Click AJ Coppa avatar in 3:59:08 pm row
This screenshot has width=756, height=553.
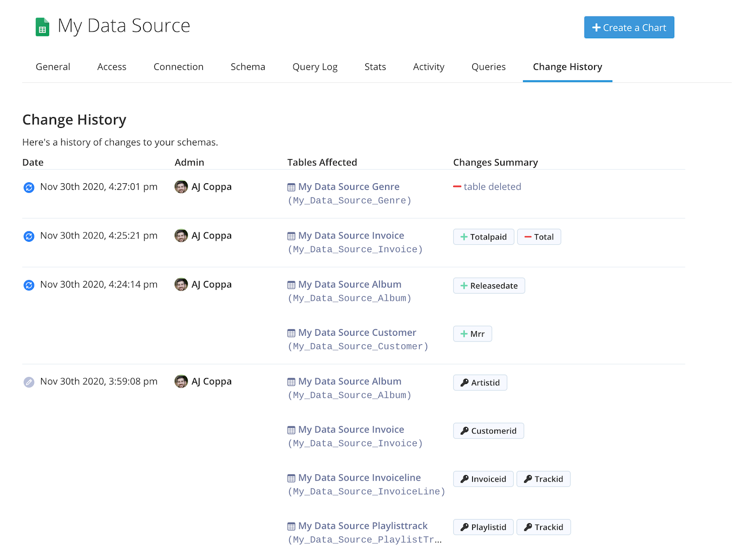coord(181,381)
